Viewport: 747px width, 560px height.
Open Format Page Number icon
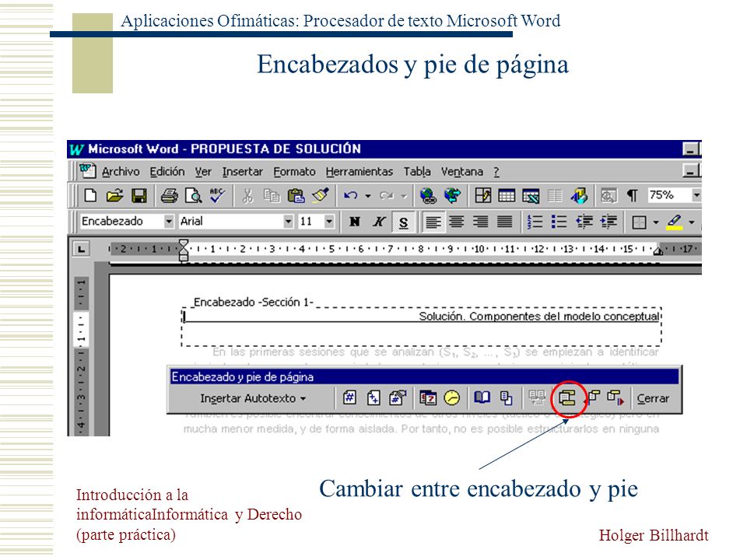(x=398, y=397)
